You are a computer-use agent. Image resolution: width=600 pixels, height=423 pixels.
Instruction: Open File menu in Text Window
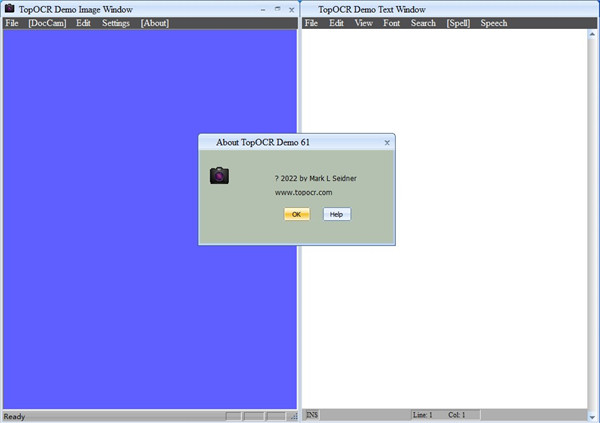coord(311,23)
